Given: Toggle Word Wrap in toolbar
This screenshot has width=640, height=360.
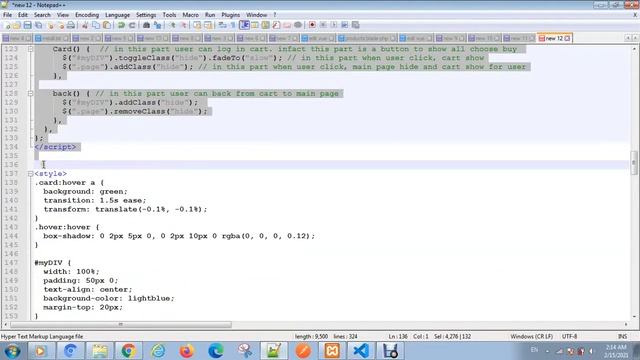Looking at the screenshot, I should click(x=222, y=25).
